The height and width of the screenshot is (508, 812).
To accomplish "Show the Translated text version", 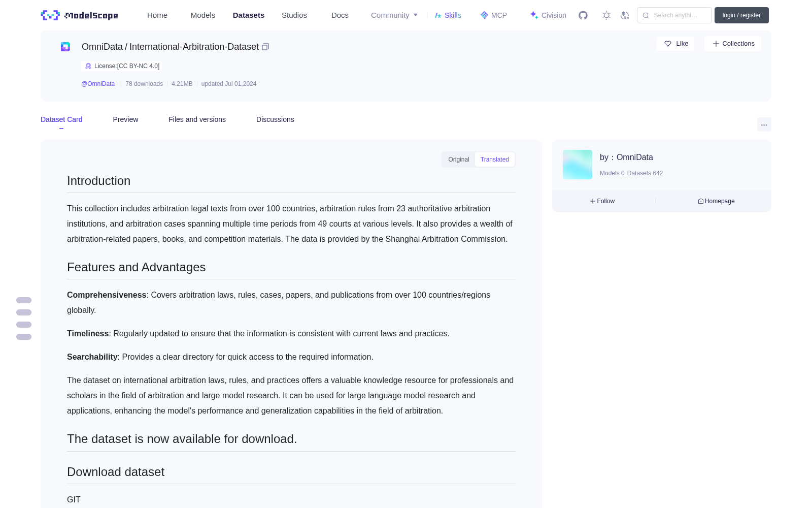I will click(495, 160).
